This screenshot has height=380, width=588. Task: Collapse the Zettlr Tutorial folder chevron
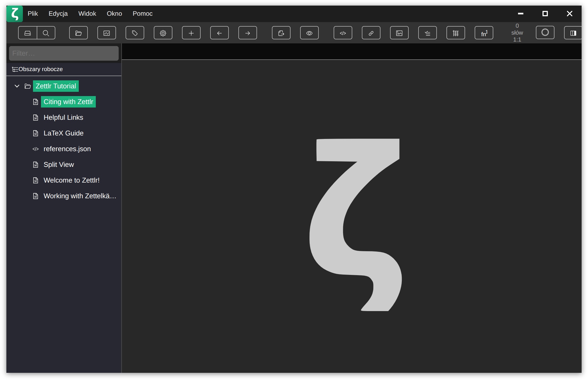pyautogui.click(x=17, y=86)
